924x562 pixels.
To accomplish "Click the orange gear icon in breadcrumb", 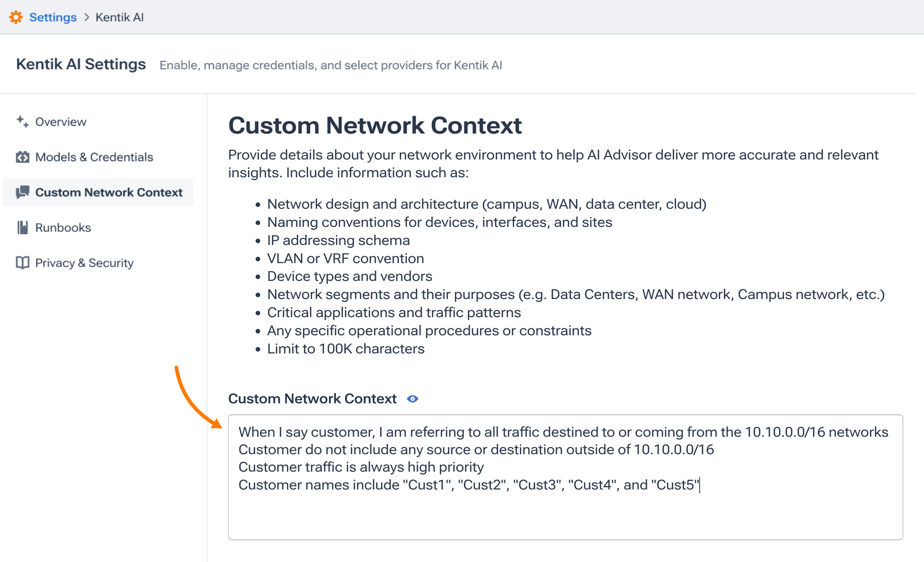I will [x=16, y=17].
